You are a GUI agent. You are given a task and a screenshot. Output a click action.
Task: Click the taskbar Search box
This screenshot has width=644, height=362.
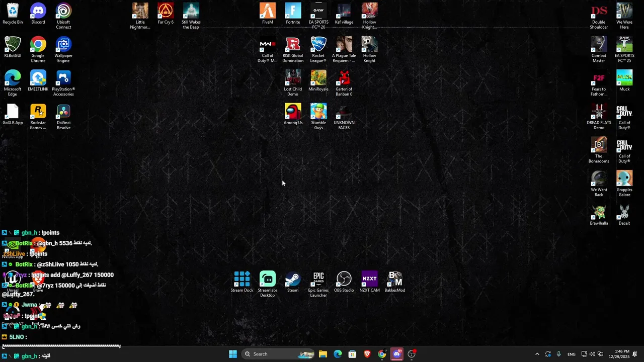point(278,354)
